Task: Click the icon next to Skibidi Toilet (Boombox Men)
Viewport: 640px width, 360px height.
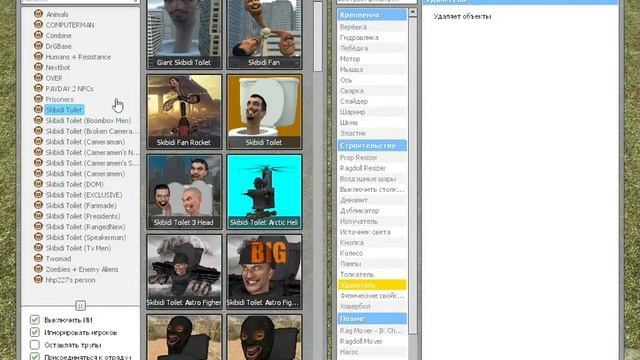Action: [x=38, y=120]
